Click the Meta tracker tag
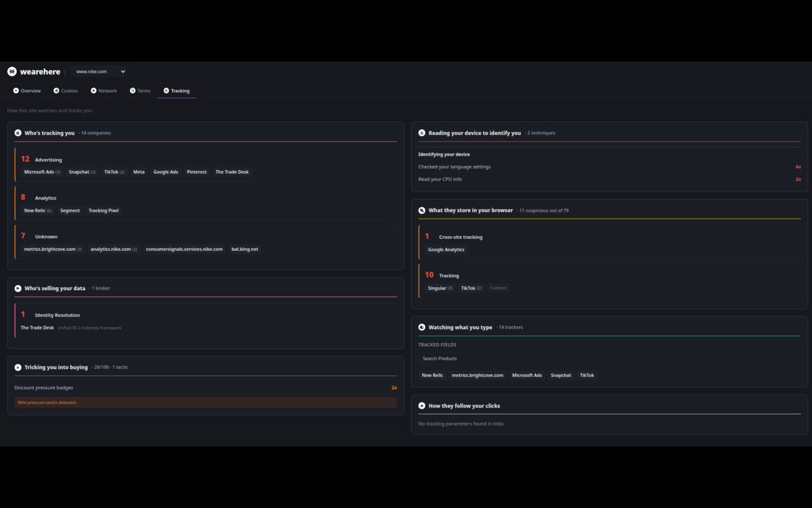The image size is (812, 508). click(x=139, y=172)
